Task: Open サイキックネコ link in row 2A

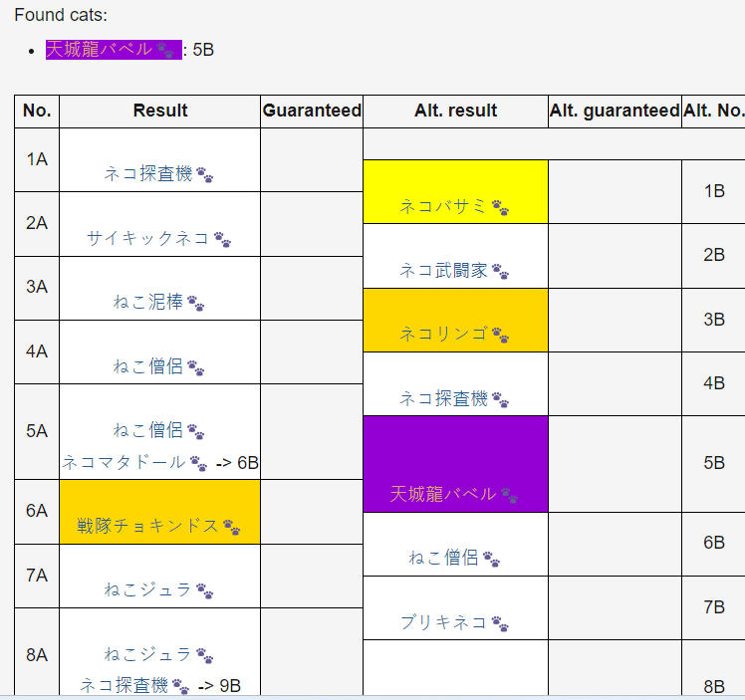Action: [x=147, y=238]
